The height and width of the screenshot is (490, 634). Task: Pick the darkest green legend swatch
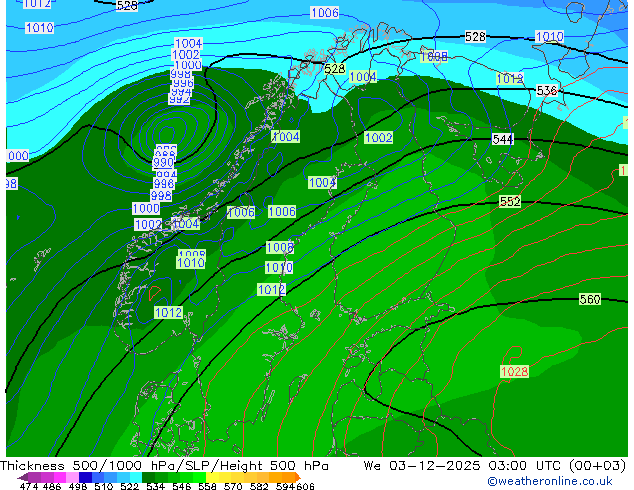pos(149,477)
